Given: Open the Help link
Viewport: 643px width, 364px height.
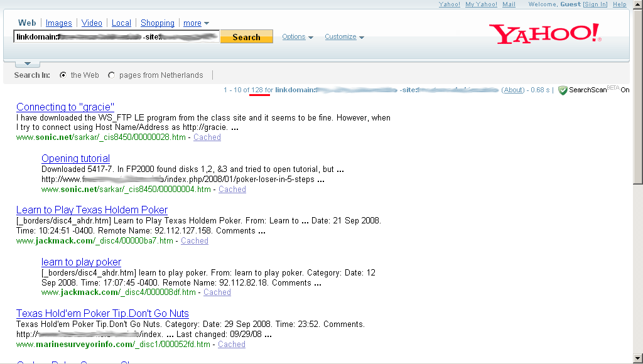Looking at the screenshot, I should point(620,4).
